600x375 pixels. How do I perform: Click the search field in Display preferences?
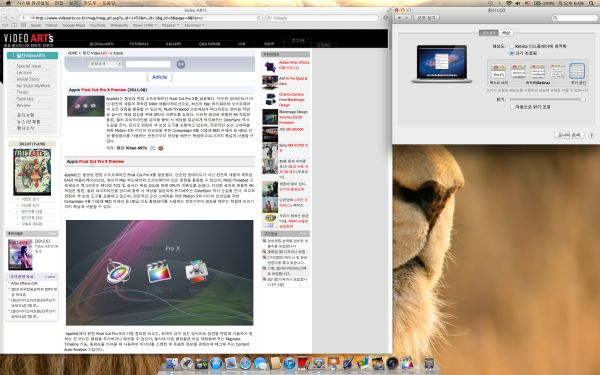click(x=575, y=18)
